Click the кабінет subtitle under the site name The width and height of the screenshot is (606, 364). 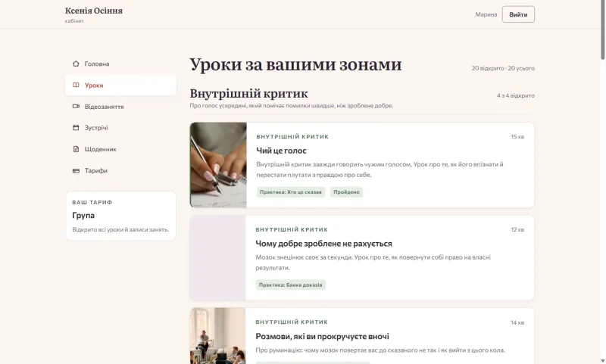tap(74, 21)
